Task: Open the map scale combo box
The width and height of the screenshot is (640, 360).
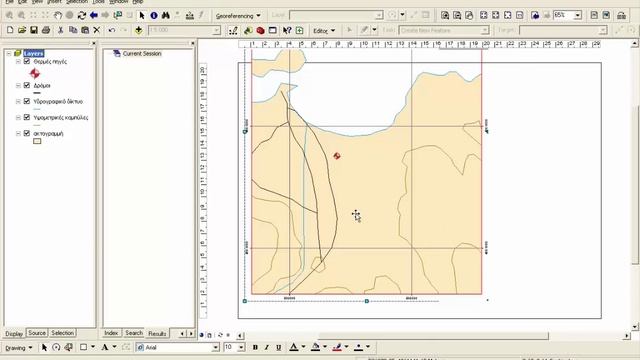Action: [x=217, y=30]
